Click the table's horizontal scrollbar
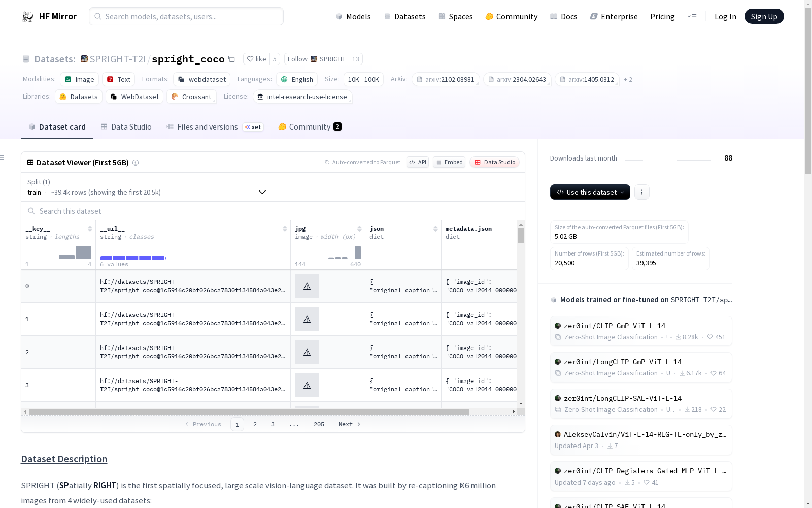 [x=249, y=411]
